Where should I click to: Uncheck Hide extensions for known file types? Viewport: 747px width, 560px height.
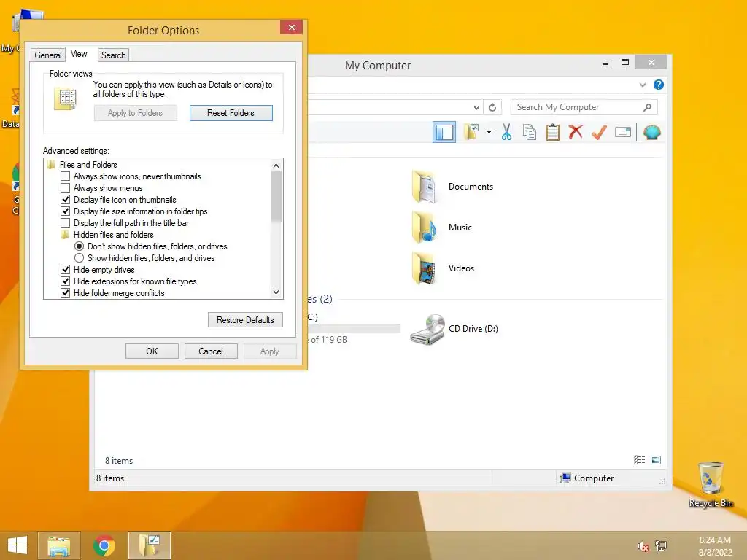click(x=65, y=281)
